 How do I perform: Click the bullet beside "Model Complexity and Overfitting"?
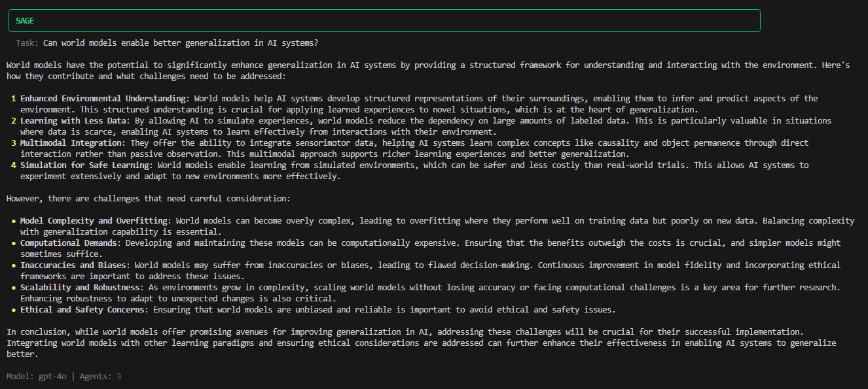(13, 221)
